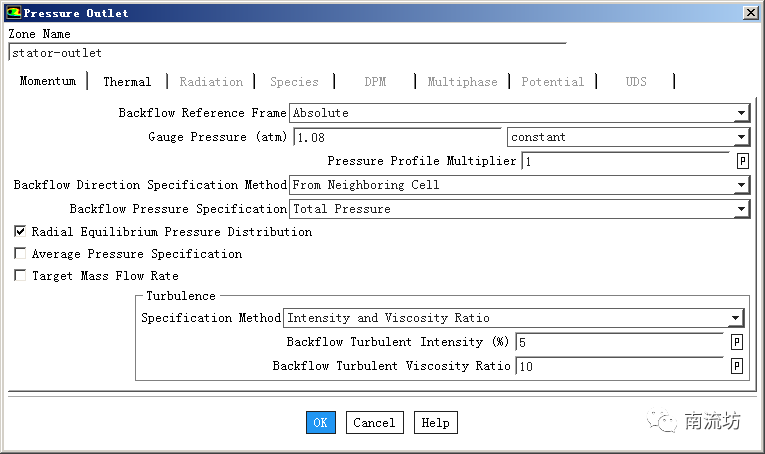Open Help for pressure outlet
Image resolution: width=765 pixels, height=454 pixels.
pyautogui.click(x=435, y=423)
